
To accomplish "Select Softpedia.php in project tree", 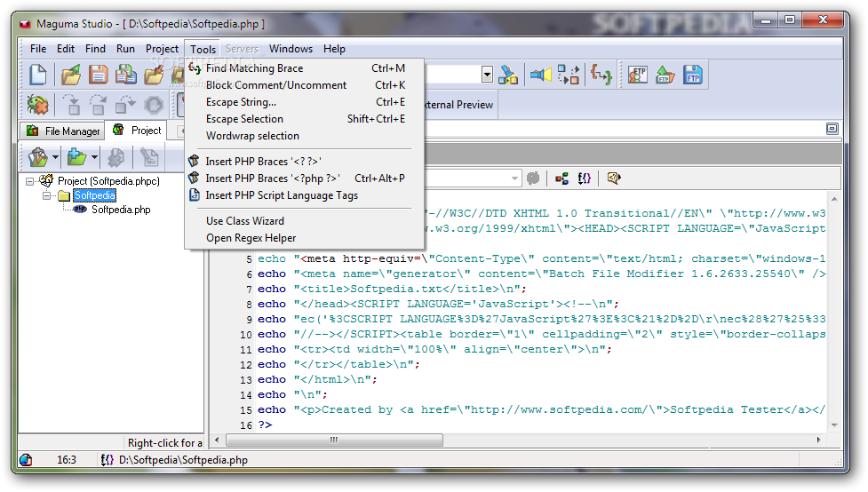I will click(x=121, y=210).
